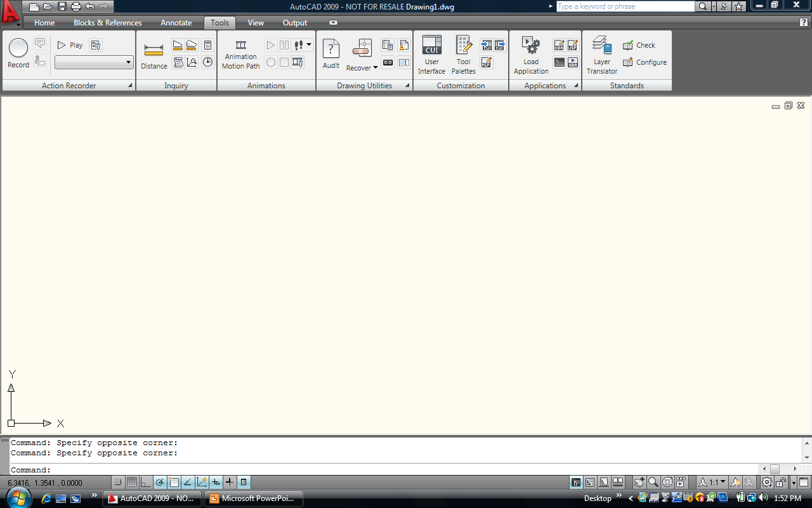Expand the Drawing Utilities panel arrow
This screenshot has height=508, width=812.
[407, 86]
